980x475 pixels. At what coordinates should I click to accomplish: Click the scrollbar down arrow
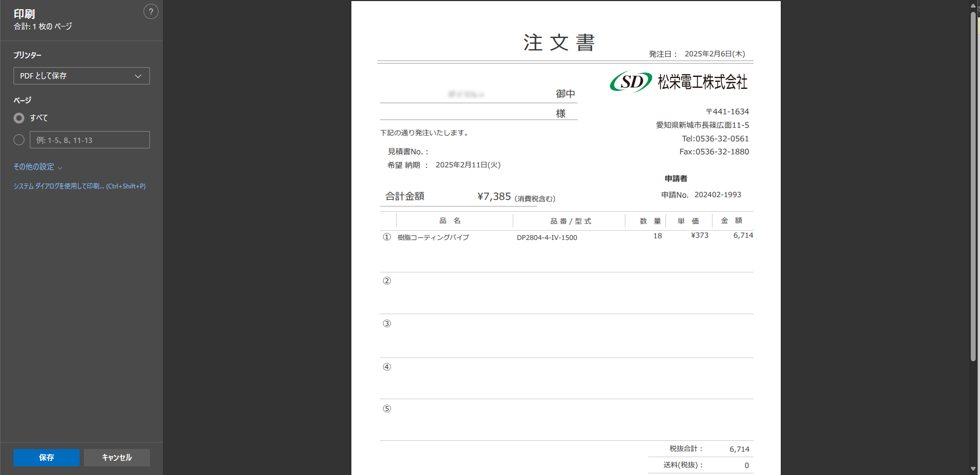point(973,469)
